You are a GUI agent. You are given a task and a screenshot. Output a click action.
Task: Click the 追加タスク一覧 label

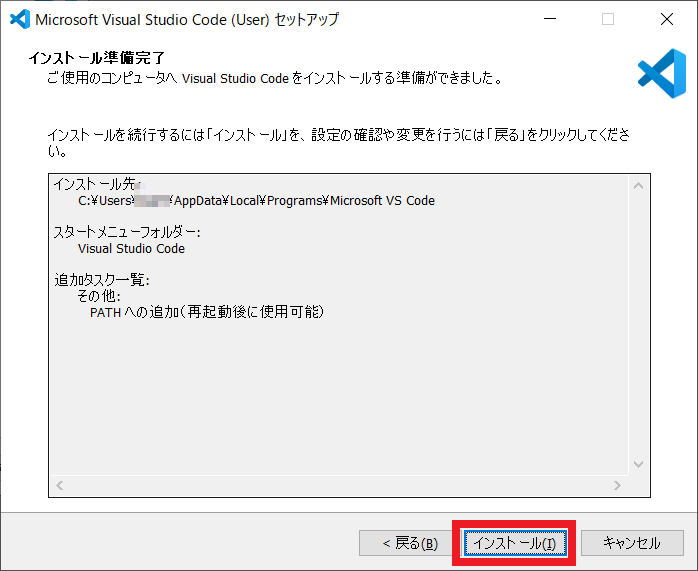(101, 280)
